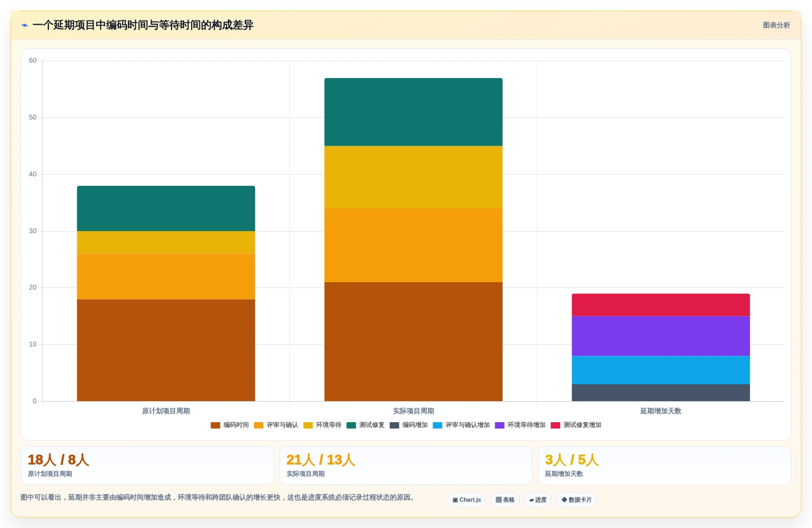Click 编码时间 segment of 原计划项目周期 bar
Screen dimensions: 812x528
coord(166,350)
